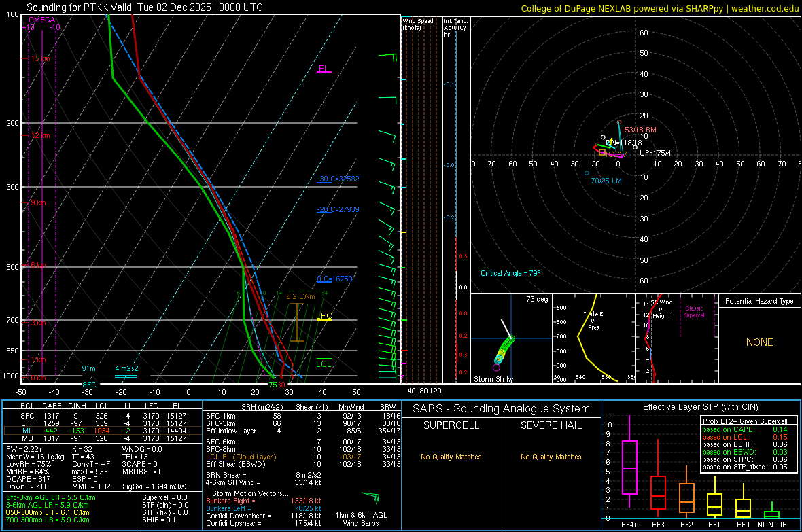802x532 pixels.
Task: Click the 153/18 RM storm motion marker
Action: coord(639,130)
